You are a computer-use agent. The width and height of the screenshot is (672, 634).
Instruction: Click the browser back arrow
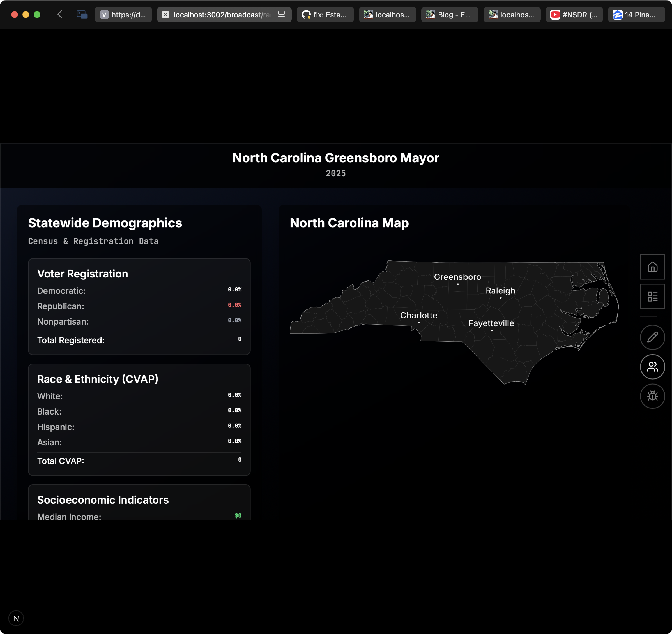pos(60,15)
